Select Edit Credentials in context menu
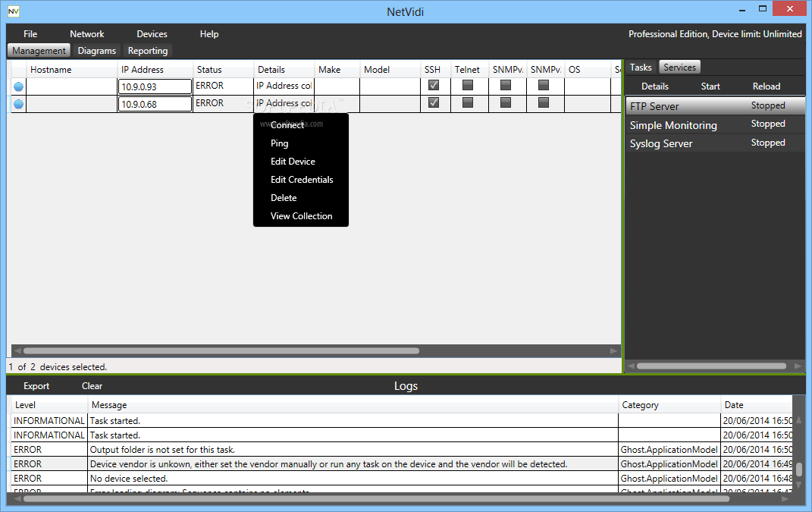The width and height of the screenshot is (812, 512). [x=302, y=180]
